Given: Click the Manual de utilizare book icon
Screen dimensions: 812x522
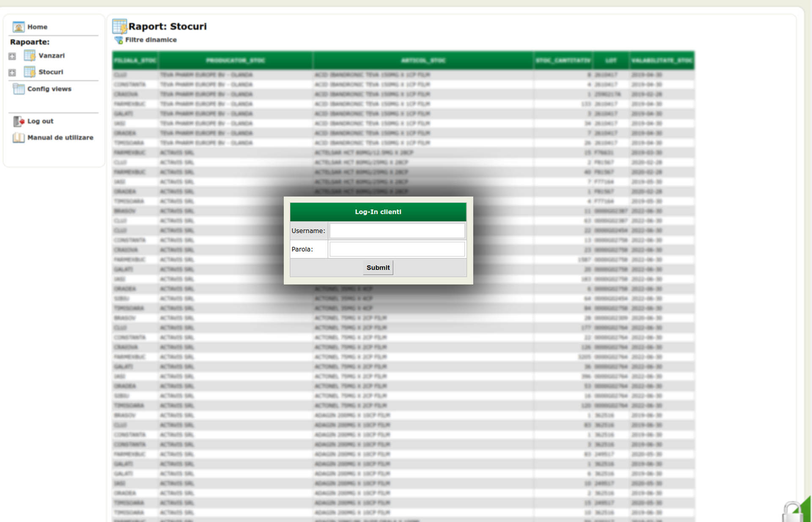Looking at the screenshot, I should (x=19, y=138).
